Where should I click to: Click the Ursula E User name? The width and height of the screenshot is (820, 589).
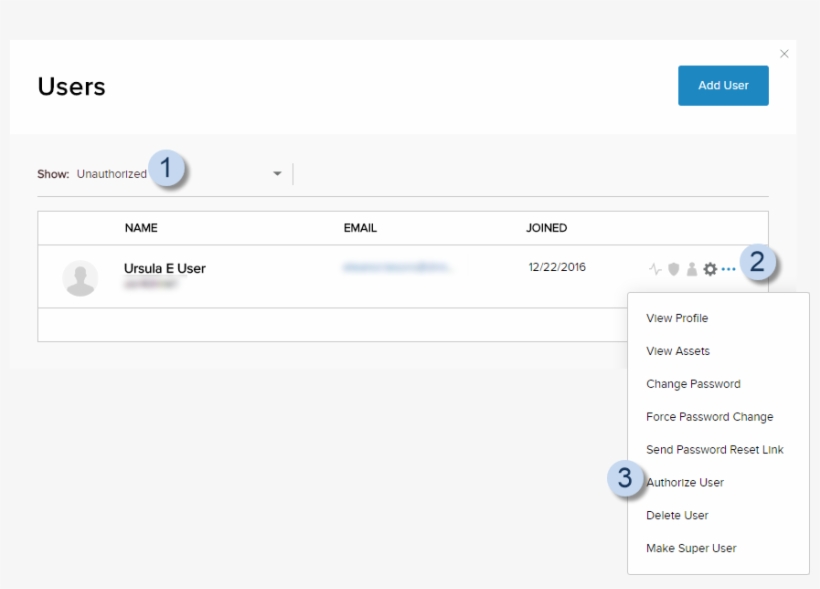[x=165, y=268]
